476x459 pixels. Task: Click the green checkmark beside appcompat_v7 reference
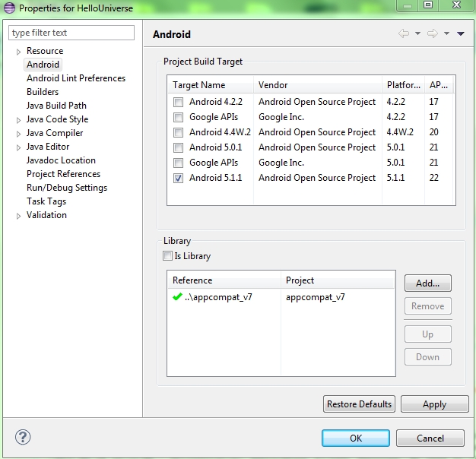tap(178, 297)
